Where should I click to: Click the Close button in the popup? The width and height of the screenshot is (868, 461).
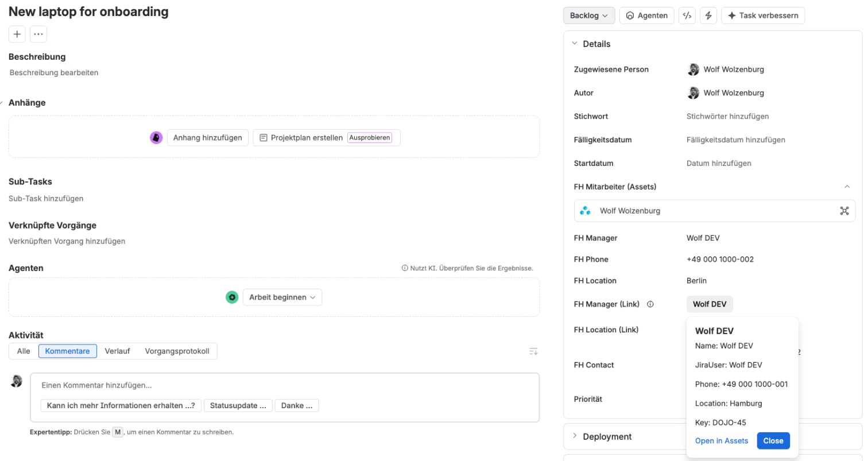773,441
